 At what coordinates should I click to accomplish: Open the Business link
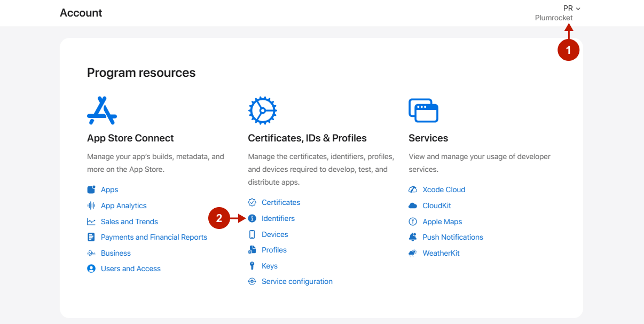(x=116, y=253)
